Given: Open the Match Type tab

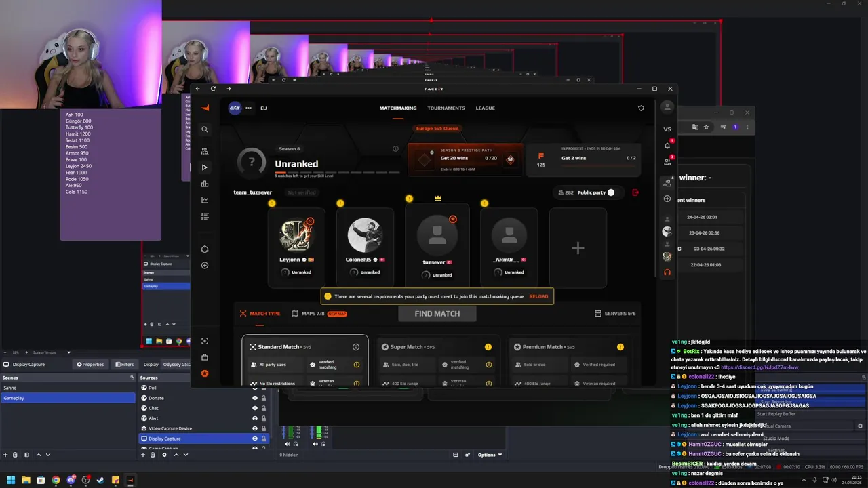Looking at the screenshot, I should pyautogui.click(x=260, y=314).
